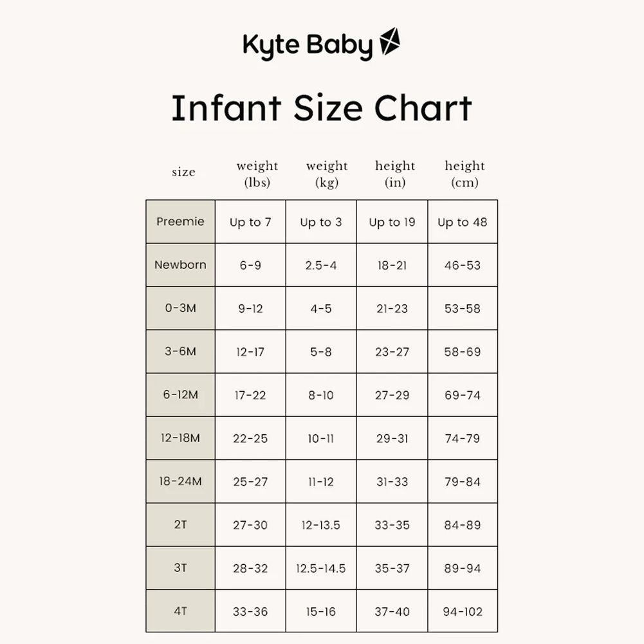This screenshot has width=644, height=644.
Task: Click the 4T size label
Action: tap(180, 611)
